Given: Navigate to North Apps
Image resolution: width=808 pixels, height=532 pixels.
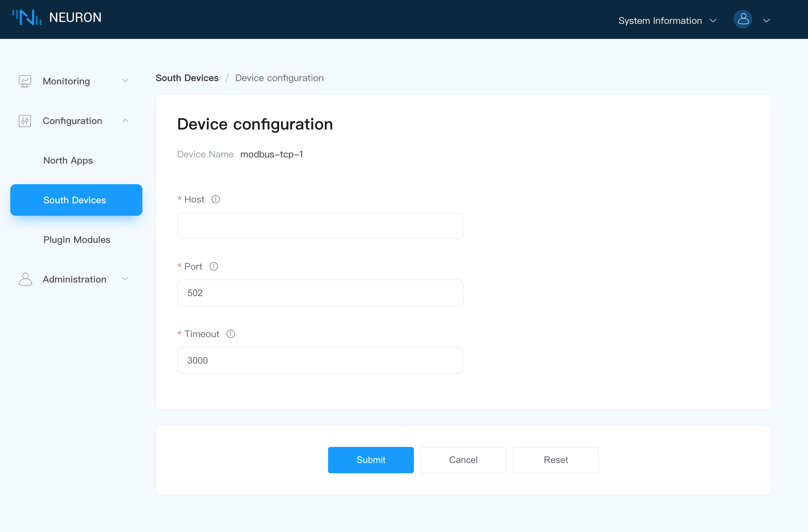Looking at the screenshot, I should (68, 160).
